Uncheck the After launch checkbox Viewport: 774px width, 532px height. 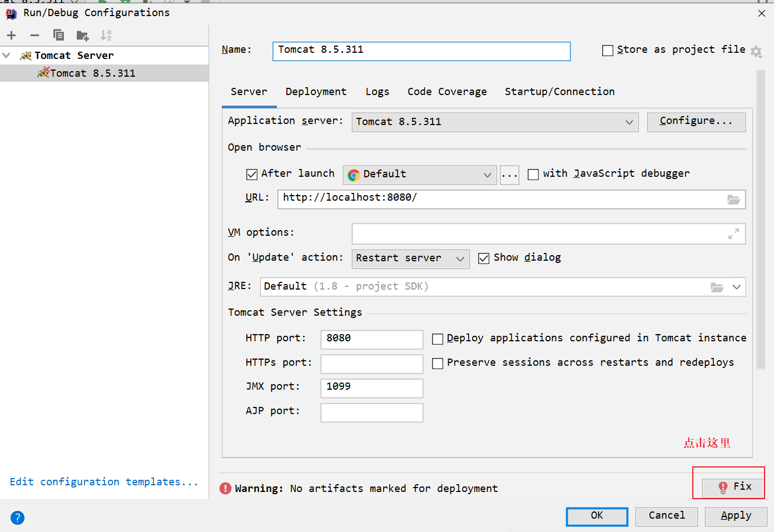[252, 175]
